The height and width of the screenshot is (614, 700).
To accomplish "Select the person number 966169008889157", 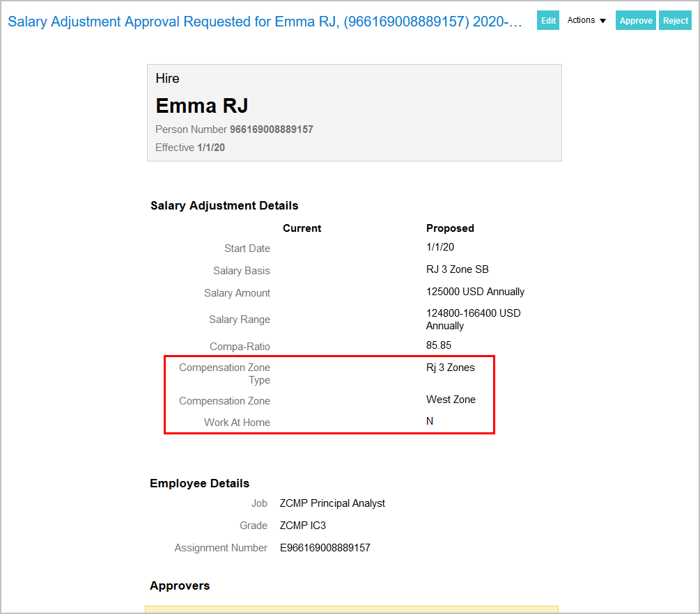I will coord(271,129).
